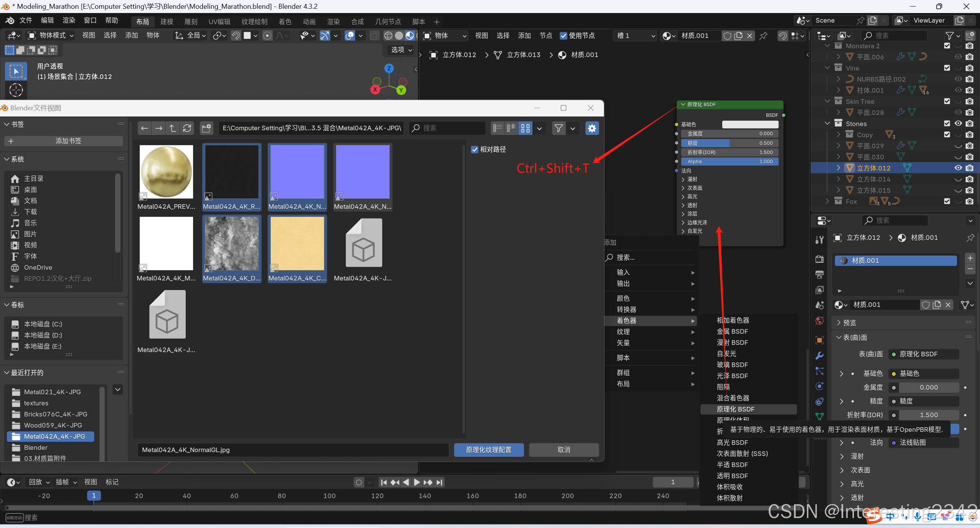
Task: Uncheck the 相对路径 checkbox
Action: 475,149
